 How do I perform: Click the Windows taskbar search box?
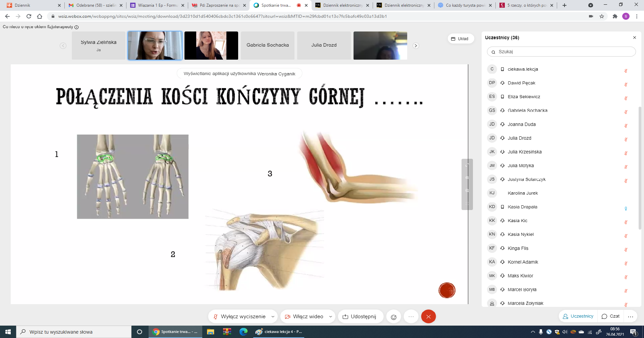click(x=74, y=332)
